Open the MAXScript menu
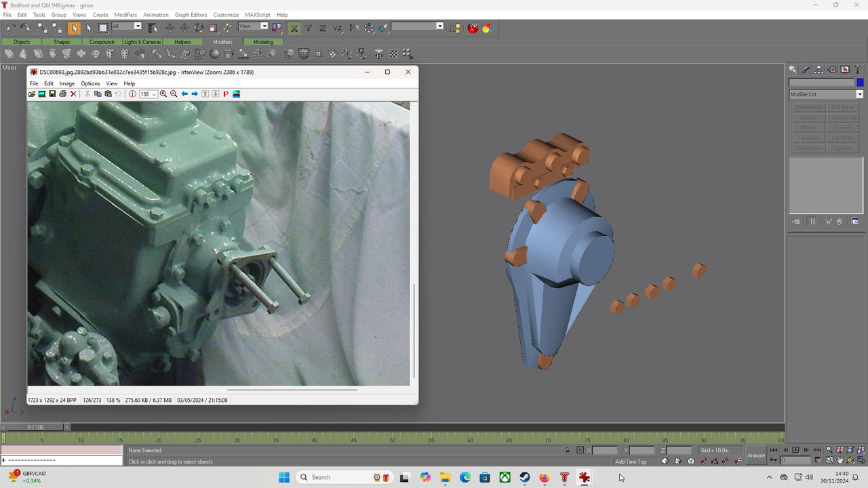Image resolution: width=868 pixels, height=488 pixels. click(x=256, y=14)
